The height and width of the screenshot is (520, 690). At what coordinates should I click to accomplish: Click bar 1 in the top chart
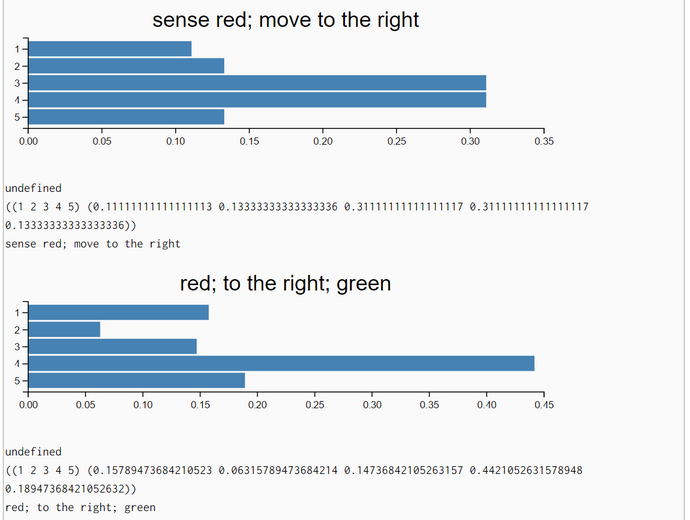click(110, 49)
